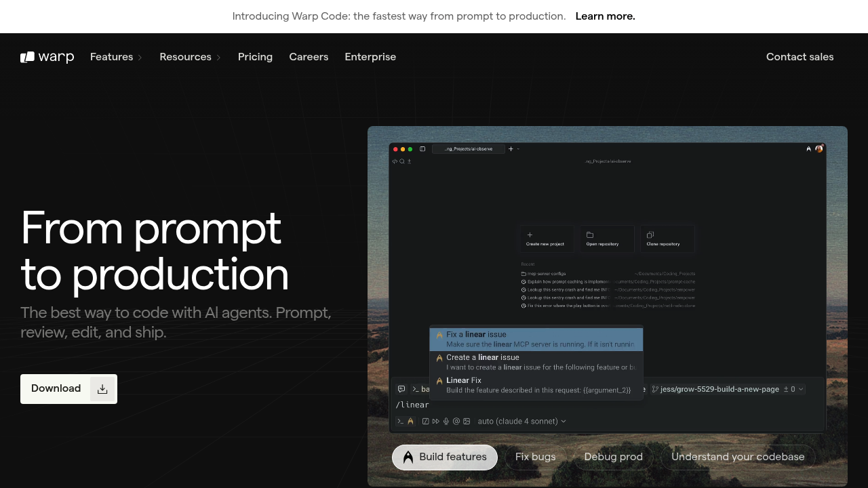Click the attach image icon in prompt bar
The width and height of the screenshot is (868, 488).
[467, 422]
